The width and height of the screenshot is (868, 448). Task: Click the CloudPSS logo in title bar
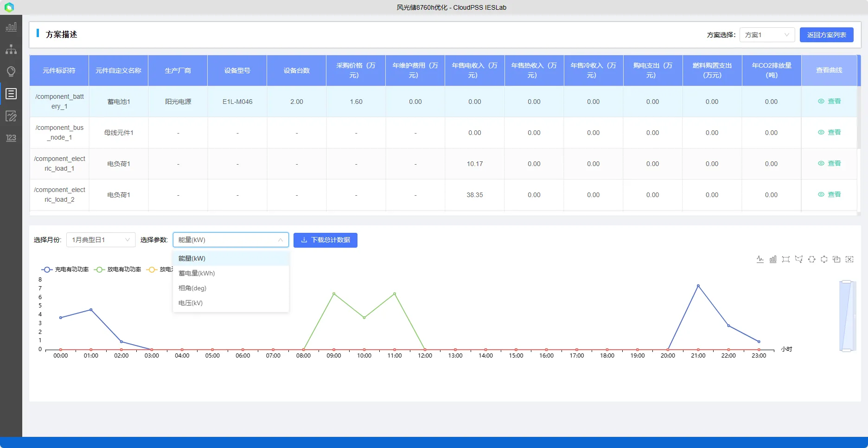(x=9, y=7)
